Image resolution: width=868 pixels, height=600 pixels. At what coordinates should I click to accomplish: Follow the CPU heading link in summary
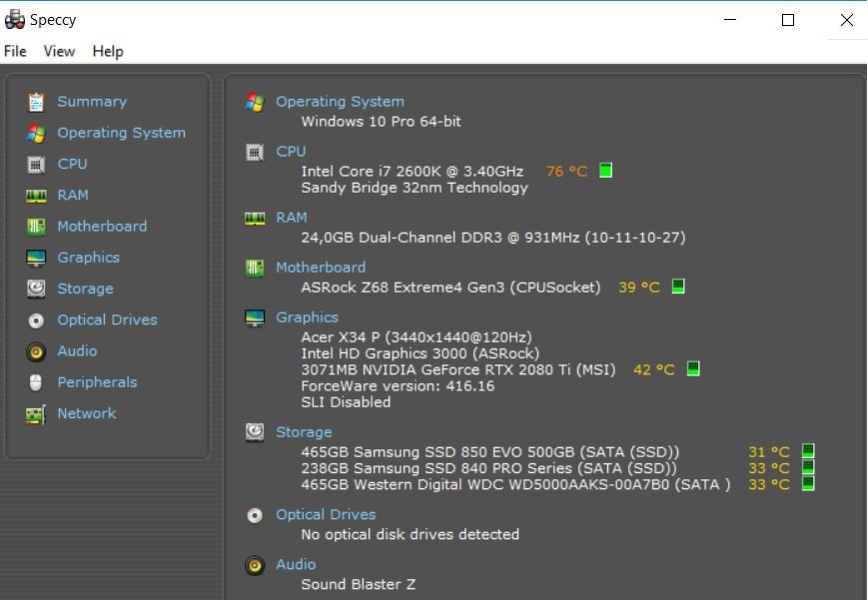point(291,152)
